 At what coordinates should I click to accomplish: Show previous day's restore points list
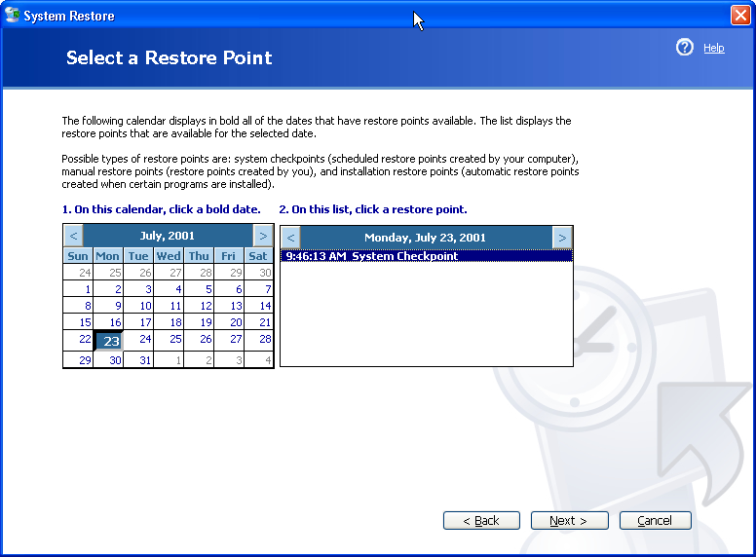click(x=290, y=238)
